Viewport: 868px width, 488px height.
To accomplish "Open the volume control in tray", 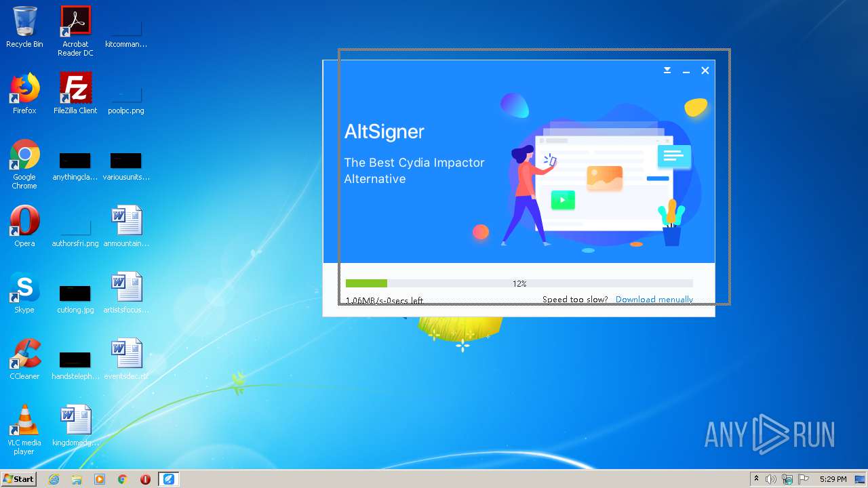I will click(x=771, y=479).
